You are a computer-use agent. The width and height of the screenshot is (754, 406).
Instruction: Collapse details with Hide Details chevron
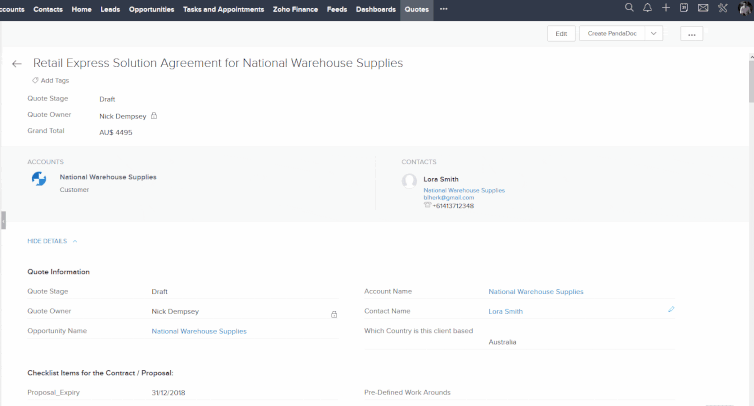75,241
